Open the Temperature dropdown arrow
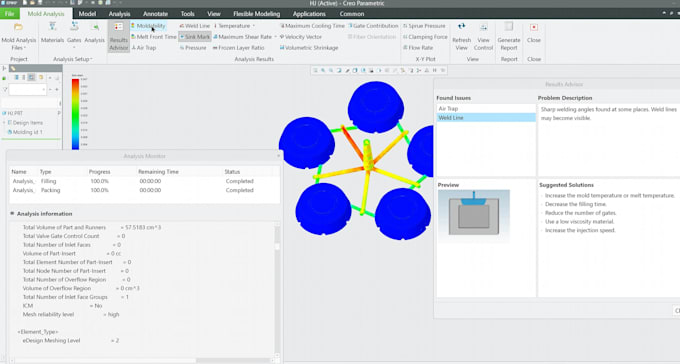Screen dimensions: 680x364 254,26
